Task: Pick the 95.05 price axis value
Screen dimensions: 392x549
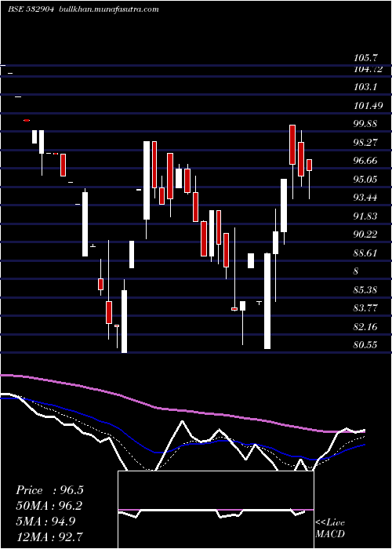Action: tap(365, 180)
